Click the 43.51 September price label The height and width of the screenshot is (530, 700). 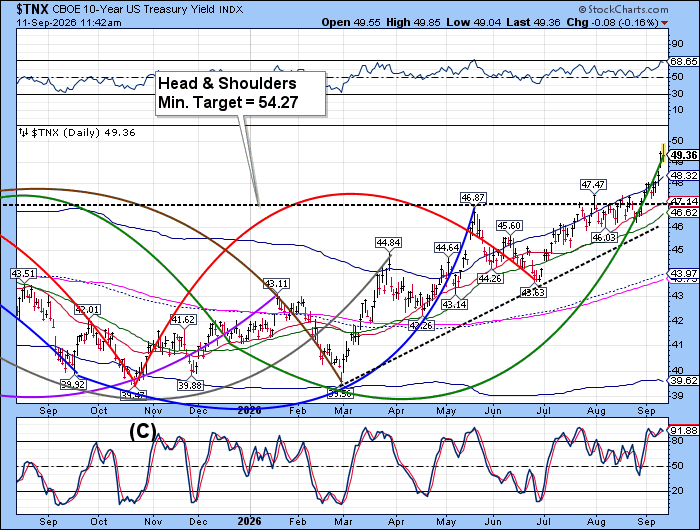(x=24, y=273)
